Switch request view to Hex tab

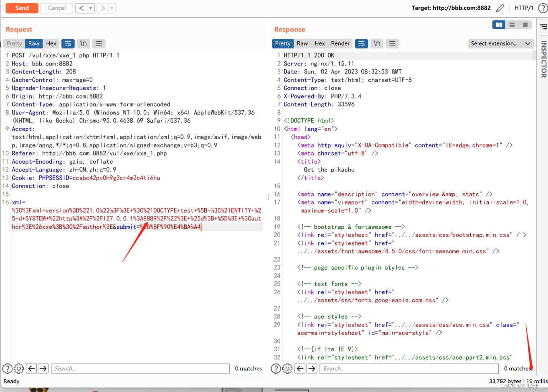[x=51, y=43]
